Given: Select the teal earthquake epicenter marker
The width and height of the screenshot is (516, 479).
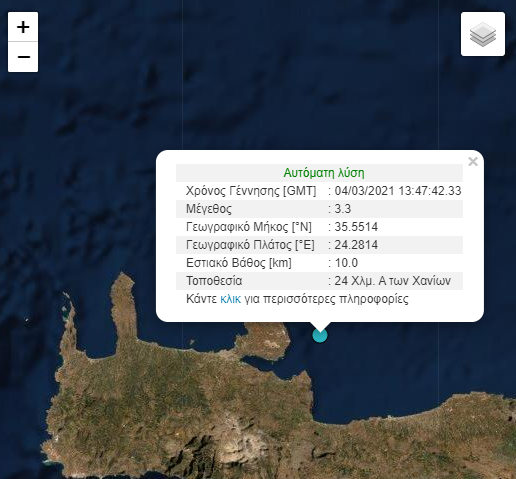Looking at the screenshot, I should pyautogui.click(x=320, y=335).
